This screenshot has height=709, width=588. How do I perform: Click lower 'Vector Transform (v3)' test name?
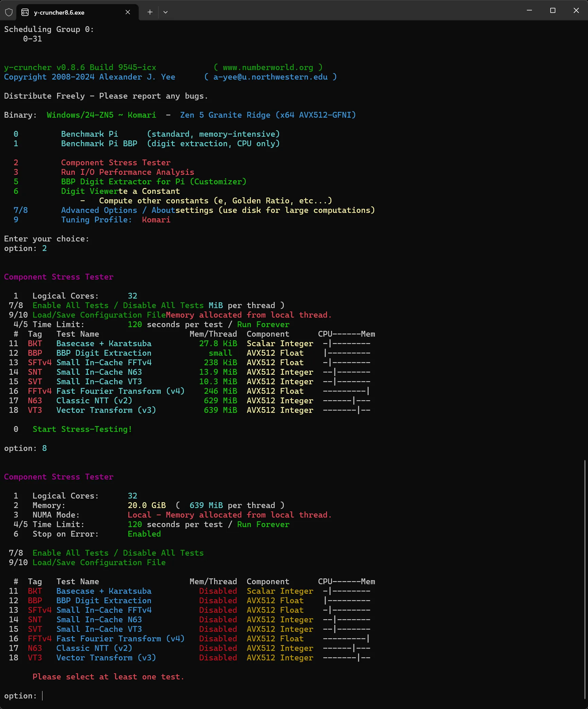[106, 658]
